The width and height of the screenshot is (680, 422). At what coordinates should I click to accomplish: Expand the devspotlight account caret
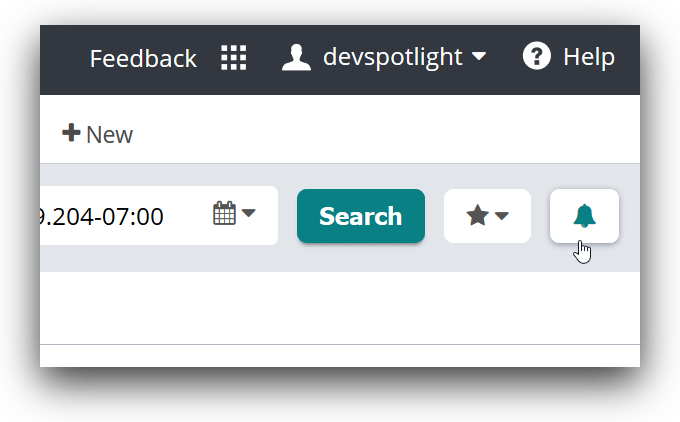click(x=479, y=56)
